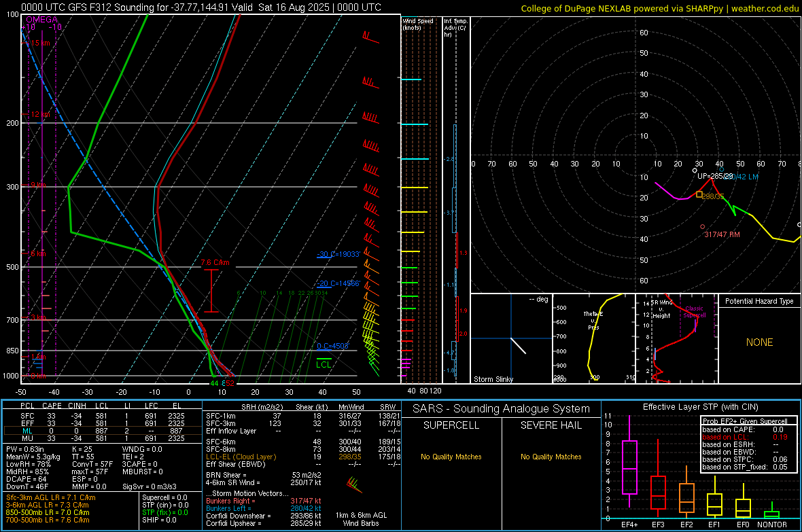The width and height of the screenshot is (802, 532).
Task: Click the -20 C=14566' level label
Action: (338, 283)
